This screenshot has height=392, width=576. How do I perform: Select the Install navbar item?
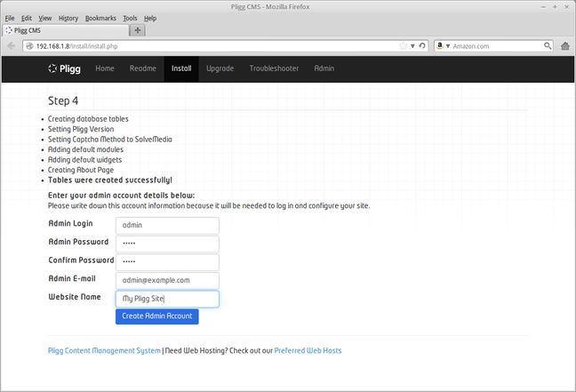pos(181,68)
